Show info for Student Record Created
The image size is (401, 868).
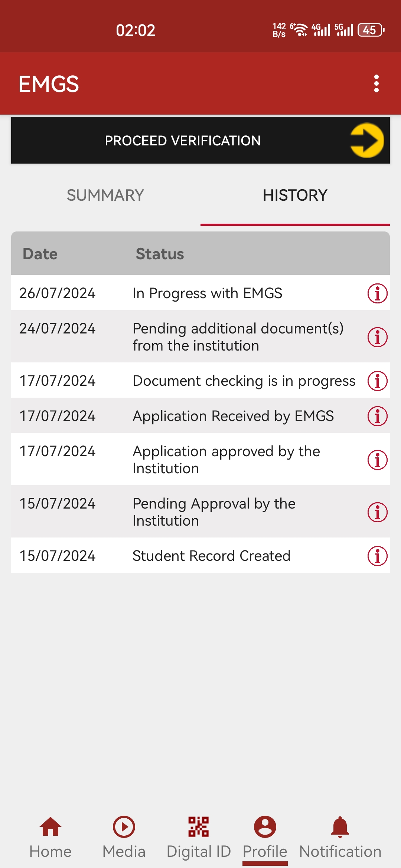(377, 556)
